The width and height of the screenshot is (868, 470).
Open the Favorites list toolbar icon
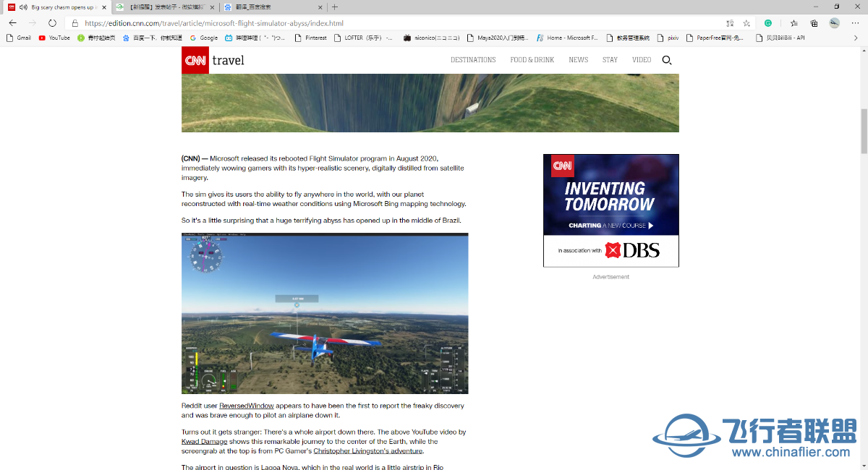tap(793, 23)
